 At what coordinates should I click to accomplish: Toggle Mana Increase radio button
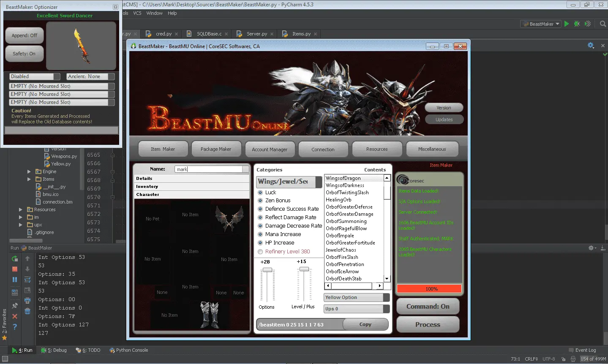pyautogui.click(x=260, y=234)
